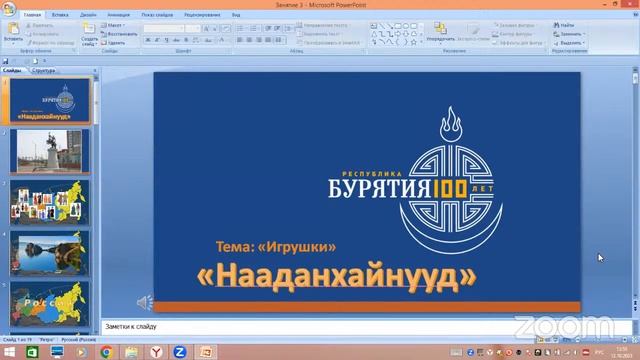Click the subtitle Тема: «Игрушки»
The height and width of the screenshot is (360, 640).
pyautogui.click(x=276, y=247)
